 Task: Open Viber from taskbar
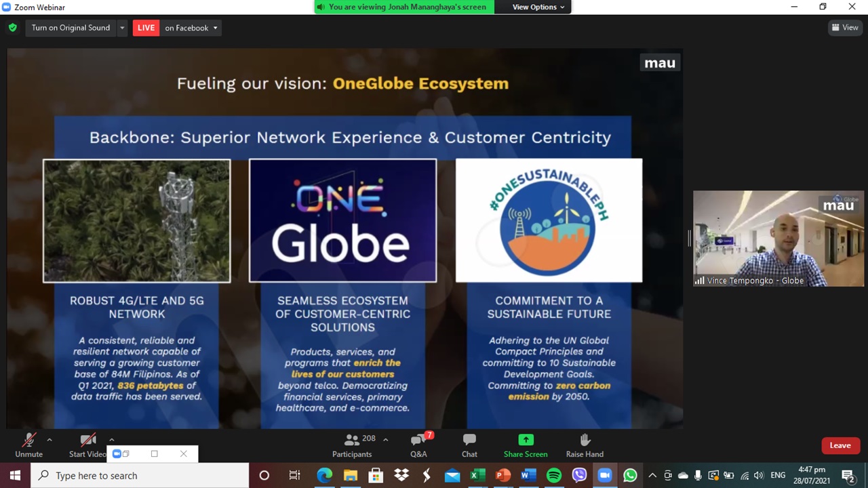[579, 475]
